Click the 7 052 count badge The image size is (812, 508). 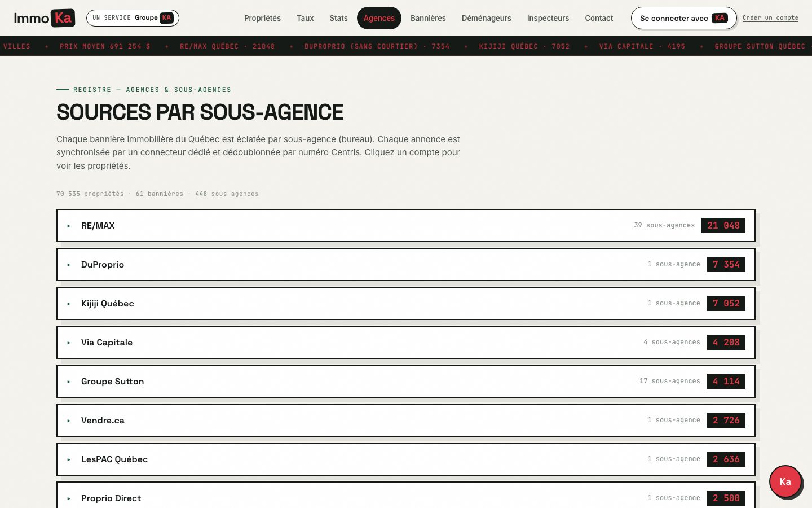pos(726,304)
